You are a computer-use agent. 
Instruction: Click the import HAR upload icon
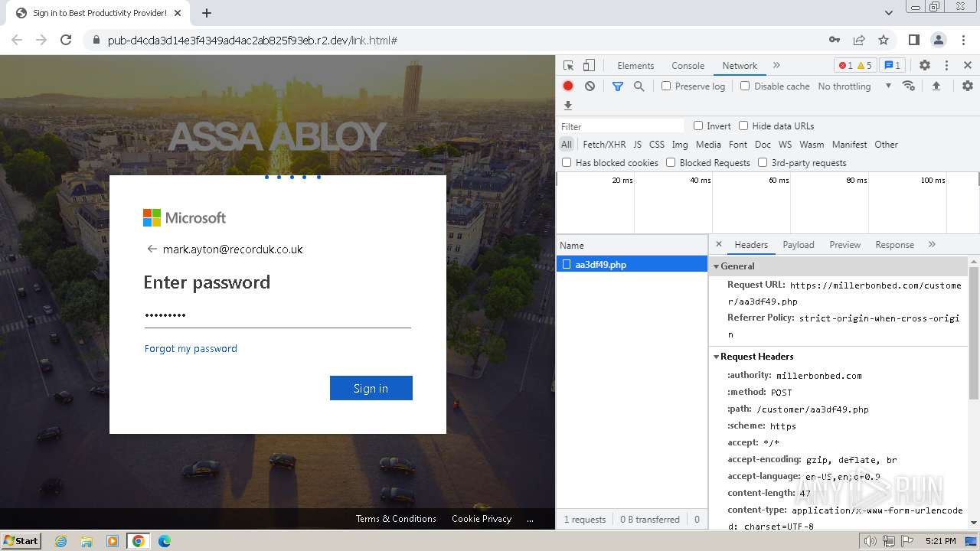[936, 86]
